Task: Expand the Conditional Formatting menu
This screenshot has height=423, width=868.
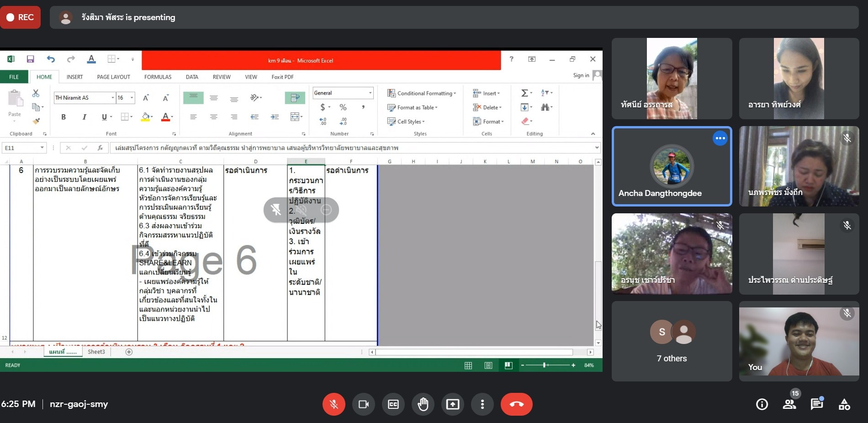Action: point(422,93)
